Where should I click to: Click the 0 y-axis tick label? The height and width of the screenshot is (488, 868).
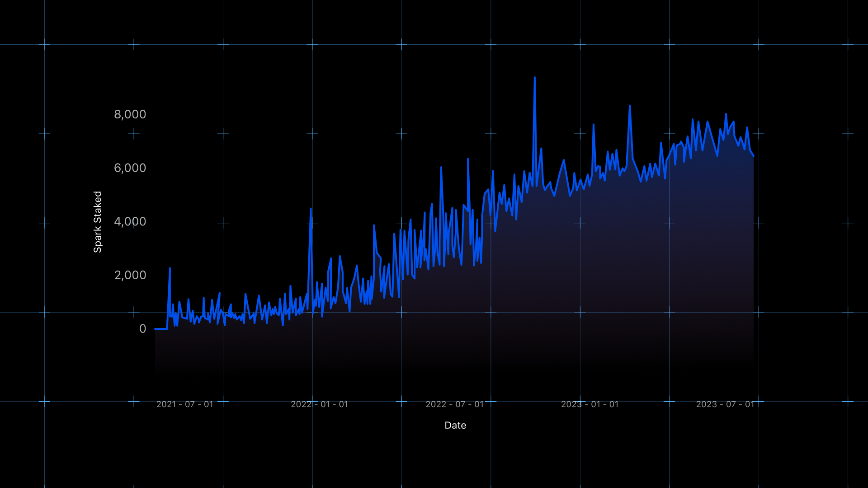point(142,329)
